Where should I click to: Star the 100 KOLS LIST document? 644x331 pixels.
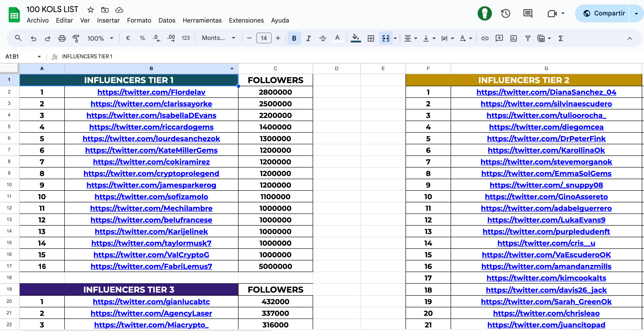coord(90,10)
